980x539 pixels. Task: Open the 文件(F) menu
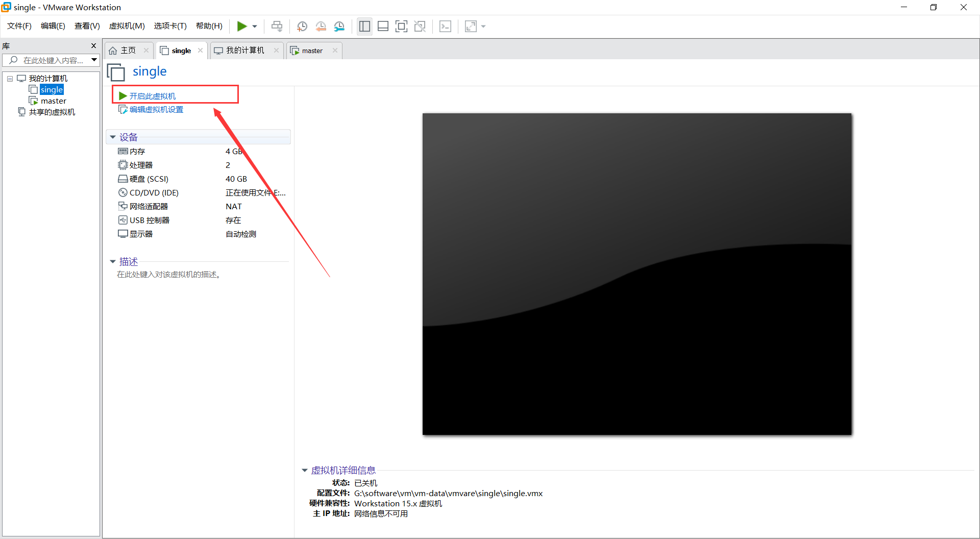(x=19, y=26)
